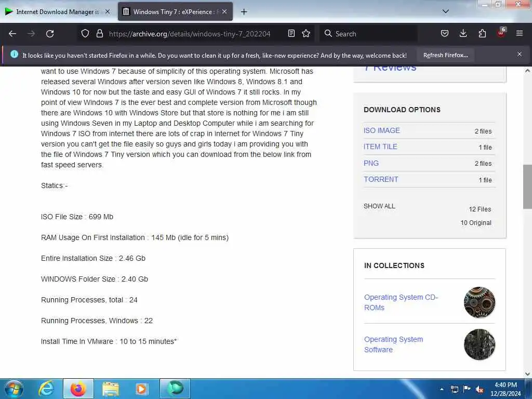Viewport: 532px width, 399px height.
Task: Click the Operating System Software collection thumbnail
Action: pos(480,344)
